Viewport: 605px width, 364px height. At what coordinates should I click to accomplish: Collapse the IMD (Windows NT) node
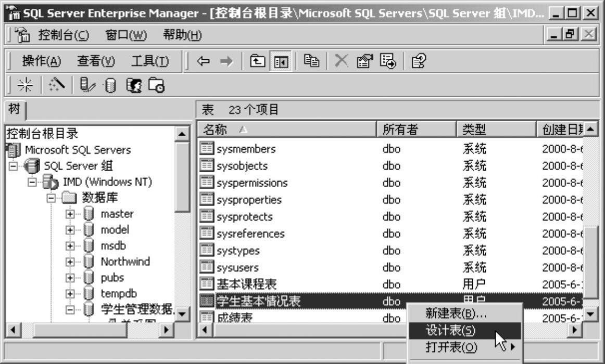(x=32, y=182)
